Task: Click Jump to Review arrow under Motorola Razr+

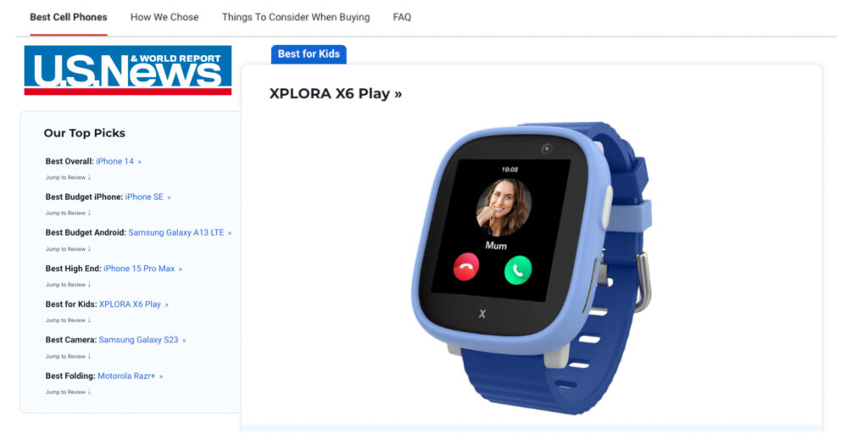Action: [89, 392]
